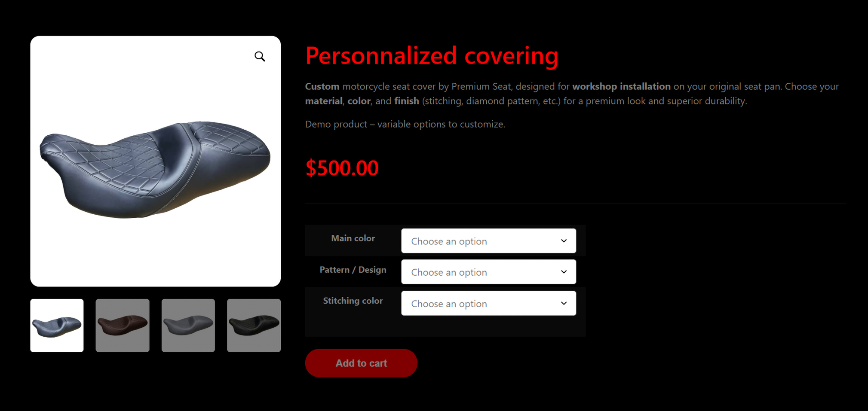Screen dimensions: 868x411
Task: Click the $500.00 price
Action: [x=342, y=168]
